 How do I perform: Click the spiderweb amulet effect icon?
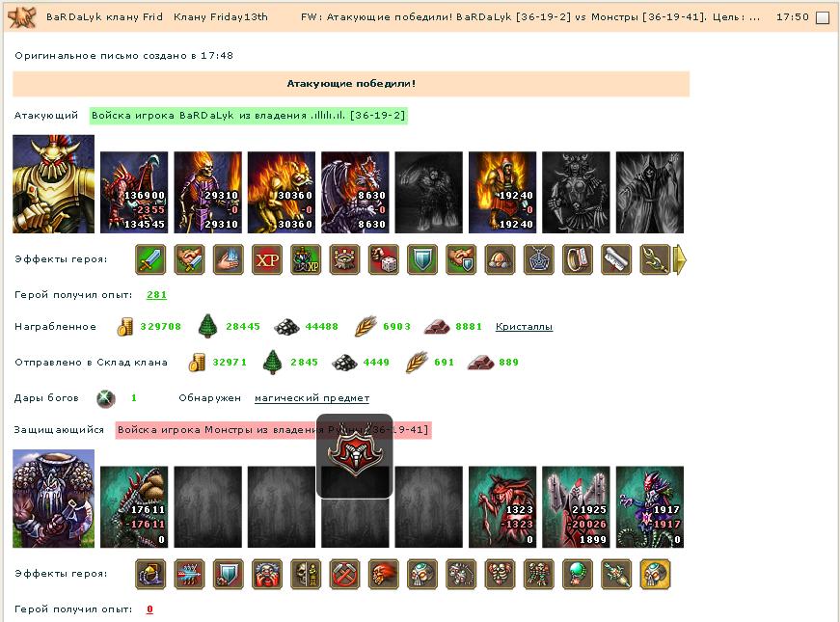pyautogui.click(x=539, y=259)
